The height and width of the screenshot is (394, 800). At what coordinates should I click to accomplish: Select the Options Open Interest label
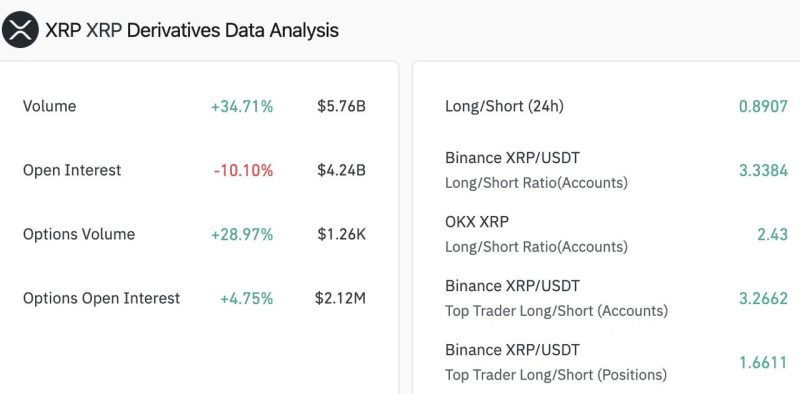[102, 298]
